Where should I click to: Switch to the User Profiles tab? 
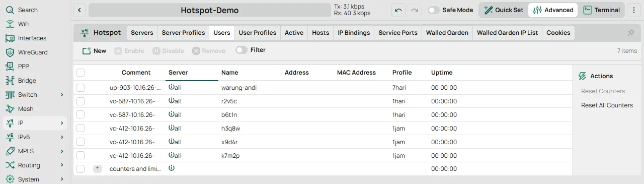click(257, 33)
